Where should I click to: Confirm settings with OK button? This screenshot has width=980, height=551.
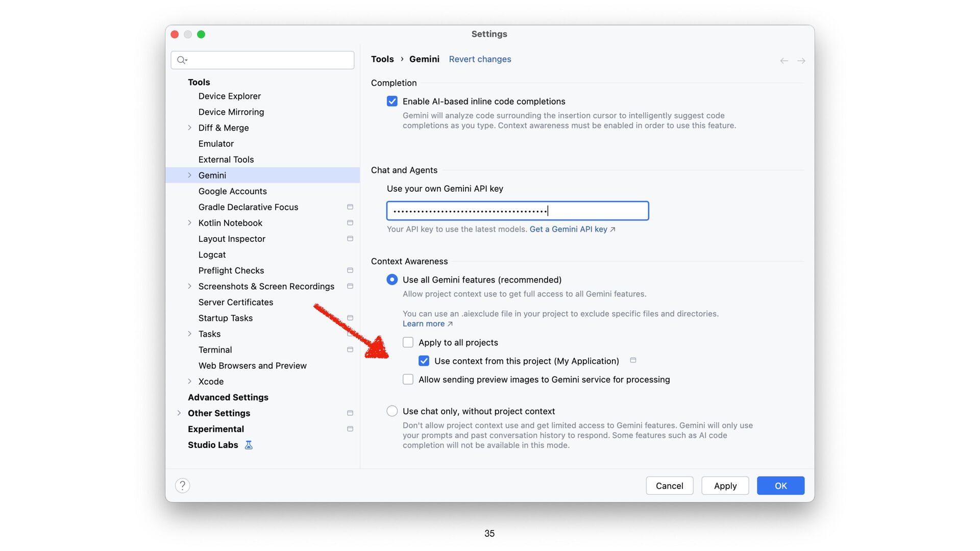(x=780, y=486)
